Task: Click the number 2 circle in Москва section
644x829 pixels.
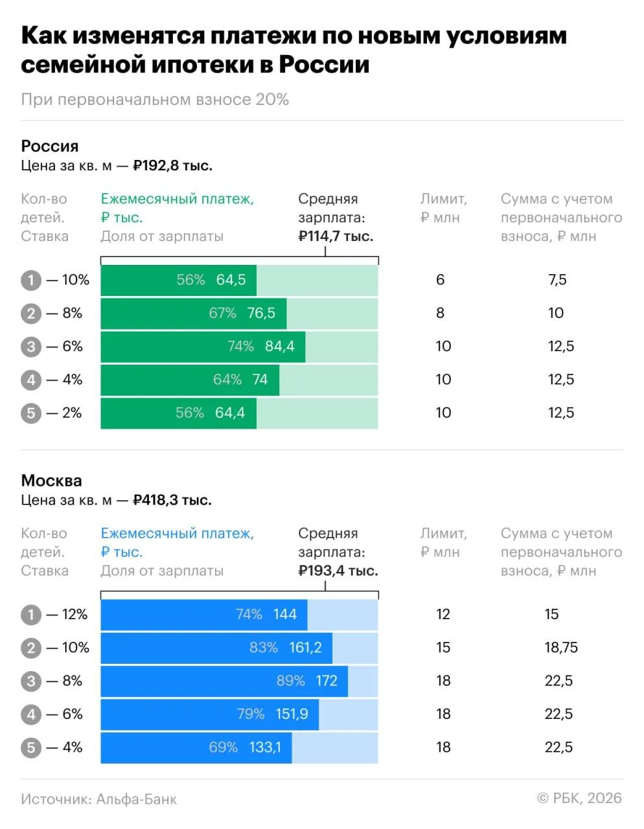Action: (x=30, y=648)
